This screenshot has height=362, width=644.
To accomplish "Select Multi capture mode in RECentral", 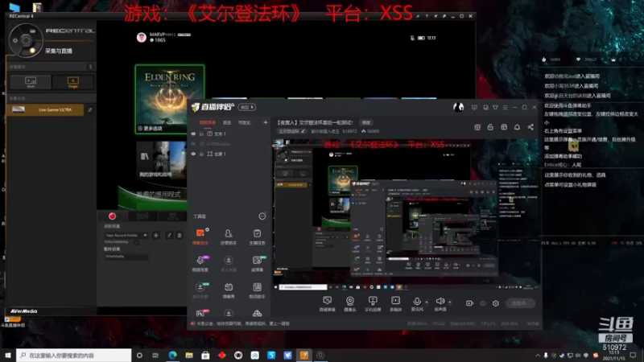I will tap(31, 82).
